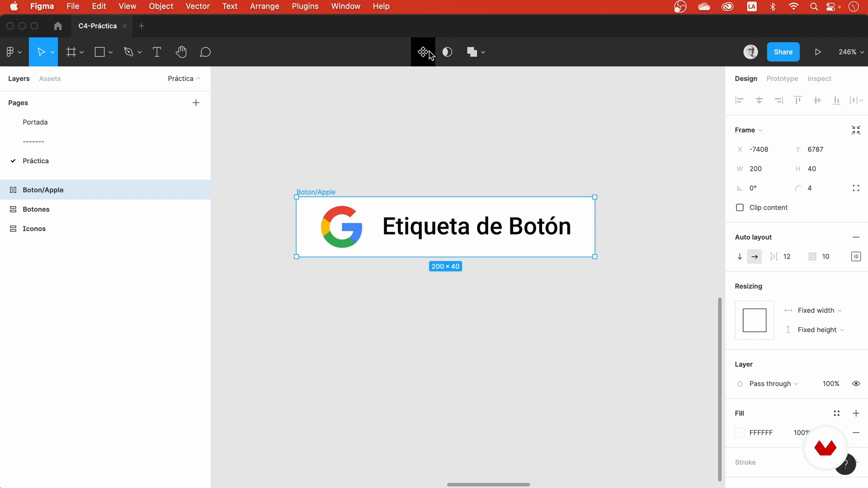Open Move tools dropdown arrow
Screen dimensions: 868x488
click(x=52, y=52)
